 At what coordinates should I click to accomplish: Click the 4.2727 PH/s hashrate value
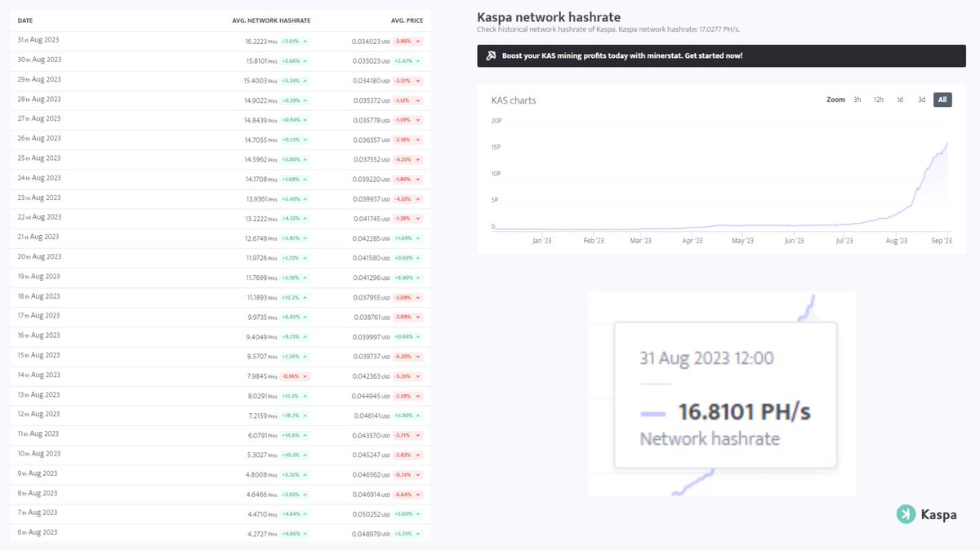(x=262, y=534)
